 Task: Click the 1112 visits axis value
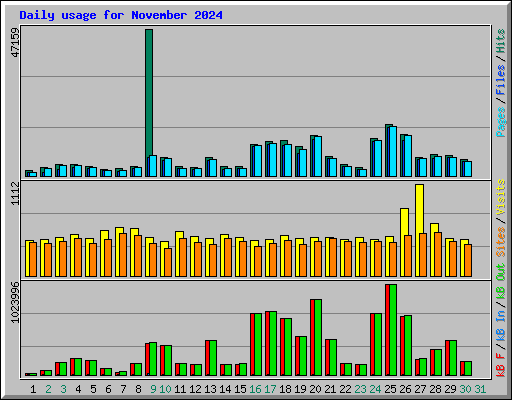15,193
